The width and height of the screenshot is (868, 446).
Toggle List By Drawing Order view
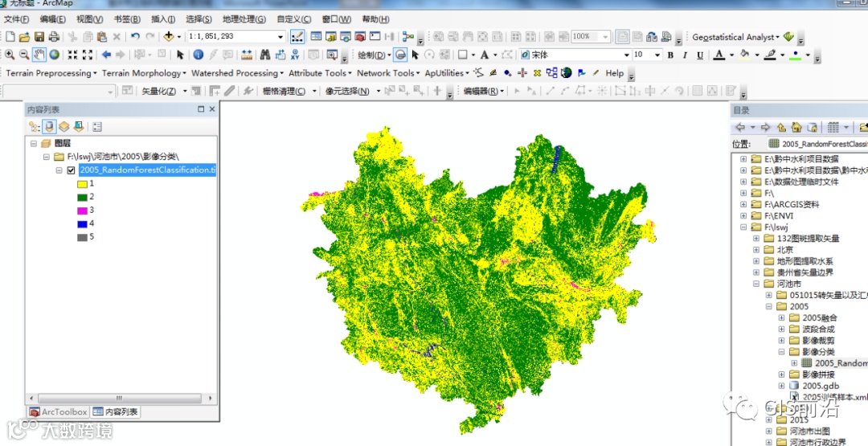pyautogui.click(x=35, y=127)
